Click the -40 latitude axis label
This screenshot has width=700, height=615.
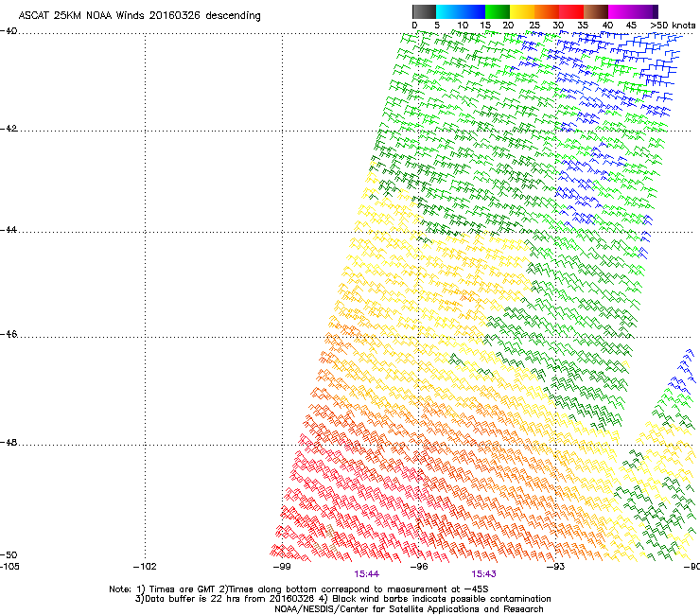(x=9, y=31)
